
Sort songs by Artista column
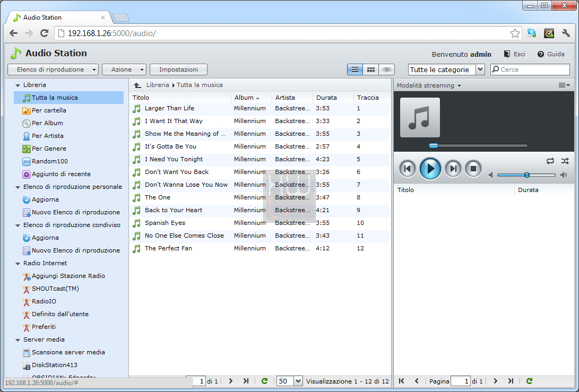[x=292, y=98]
